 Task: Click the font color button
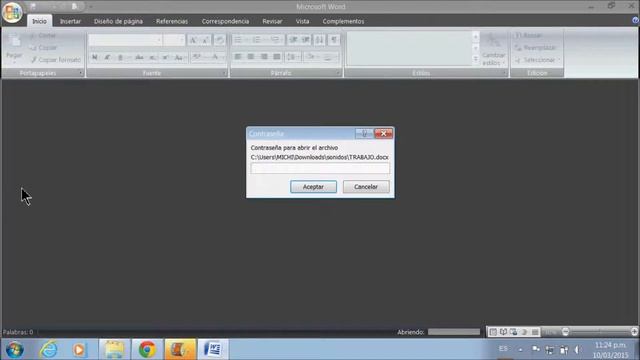(216, 58)
